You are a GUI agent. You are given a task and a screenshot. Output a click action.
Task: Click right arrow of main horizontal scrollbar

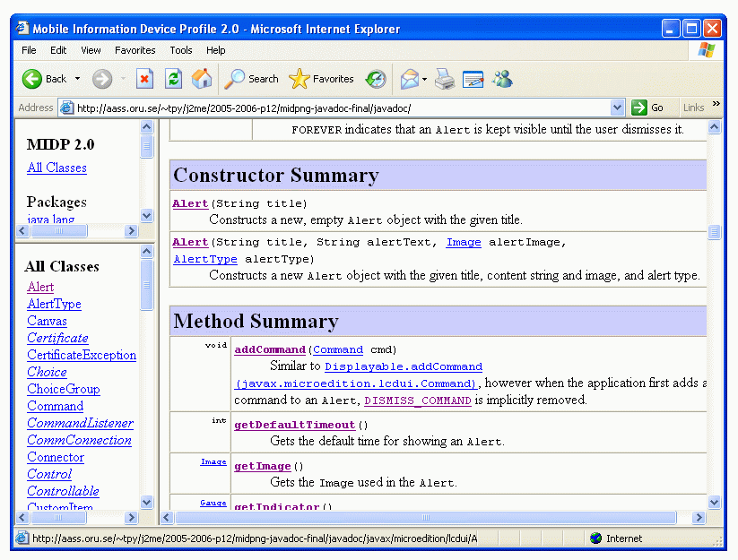point(699,518)
